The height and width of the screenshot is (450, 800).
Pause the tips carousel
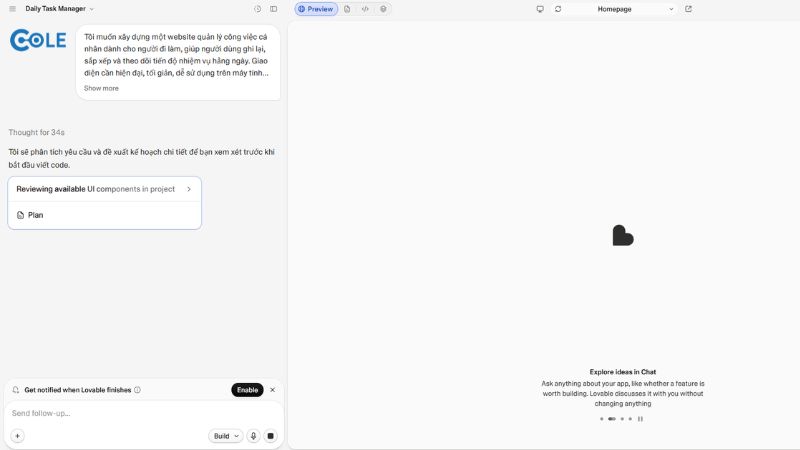click(x=640, y=419)
